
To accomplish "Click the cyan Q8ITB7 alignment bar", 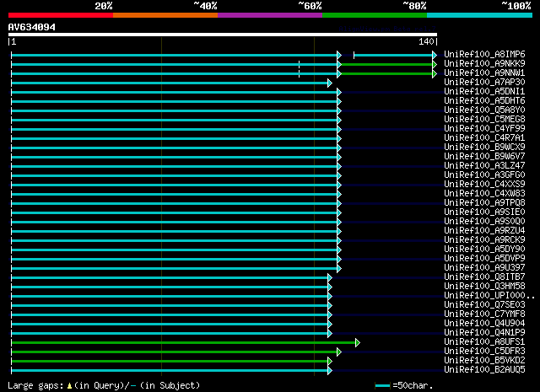I will (170, 277).
